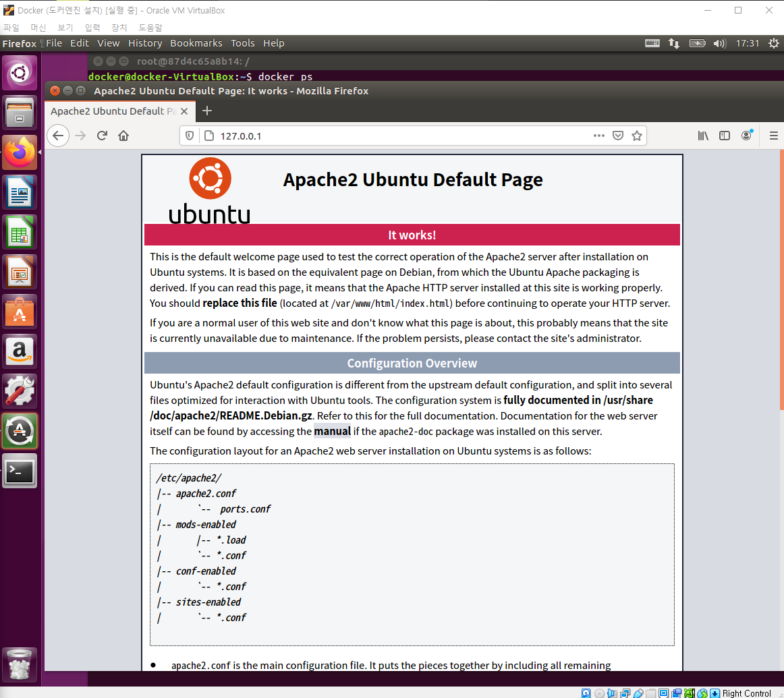Open Files manager in launcher

click(20, 113)
